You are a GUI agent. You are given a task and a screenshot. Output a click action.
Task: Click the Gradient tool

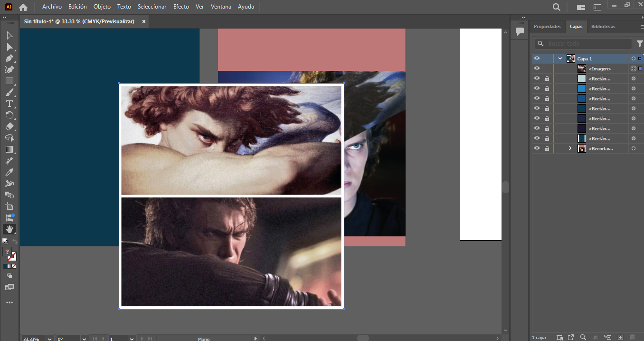(x=9, y=149)
